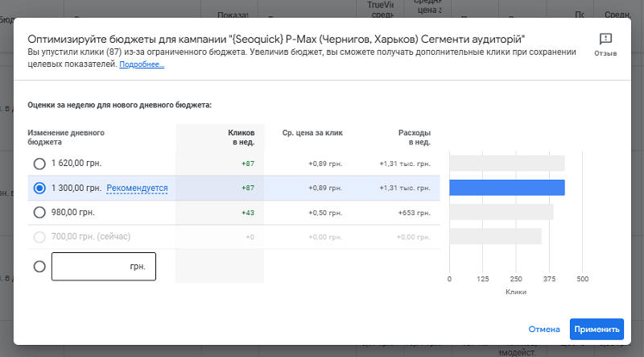Click the Ср. цена за клик header

pos(312,133)
